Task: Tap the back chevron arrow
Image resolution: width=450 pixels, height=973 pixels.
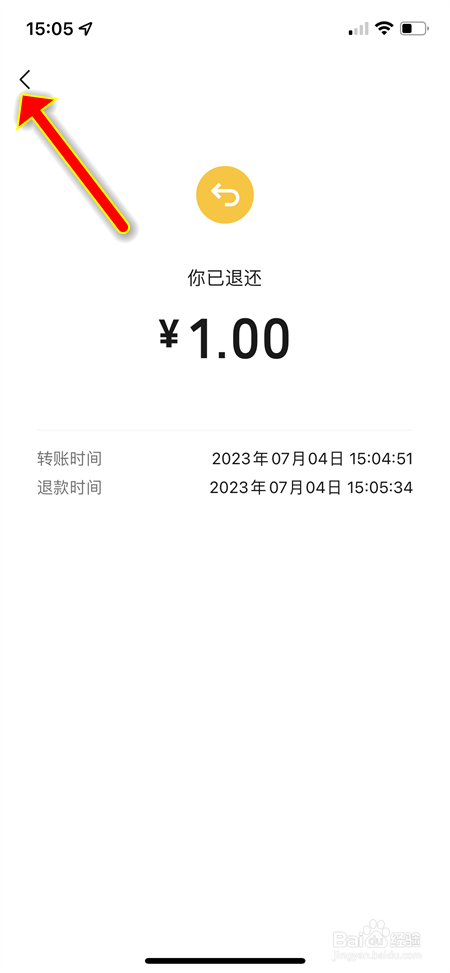Action: 24,79
